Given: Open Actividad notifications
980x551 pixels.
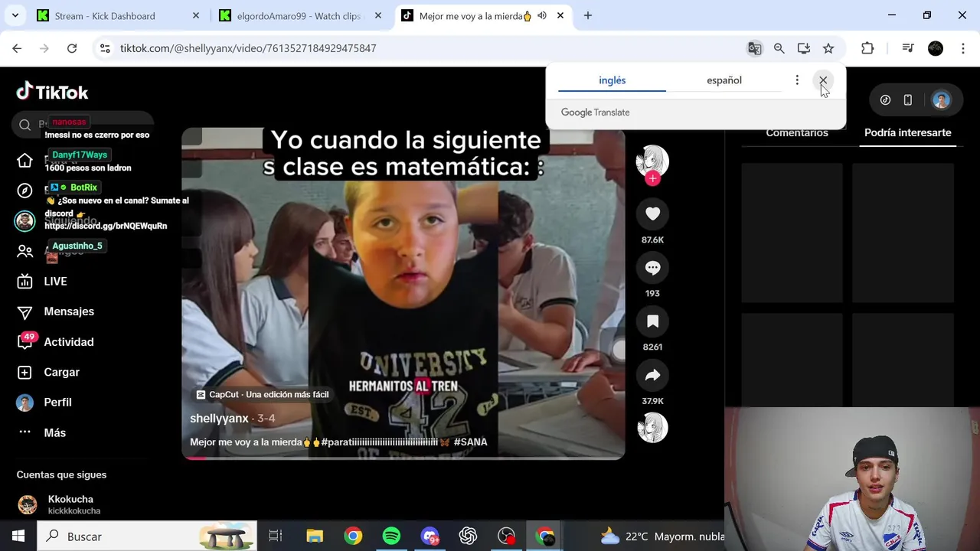Looking at the screenshot, I should tap(69, 342).
